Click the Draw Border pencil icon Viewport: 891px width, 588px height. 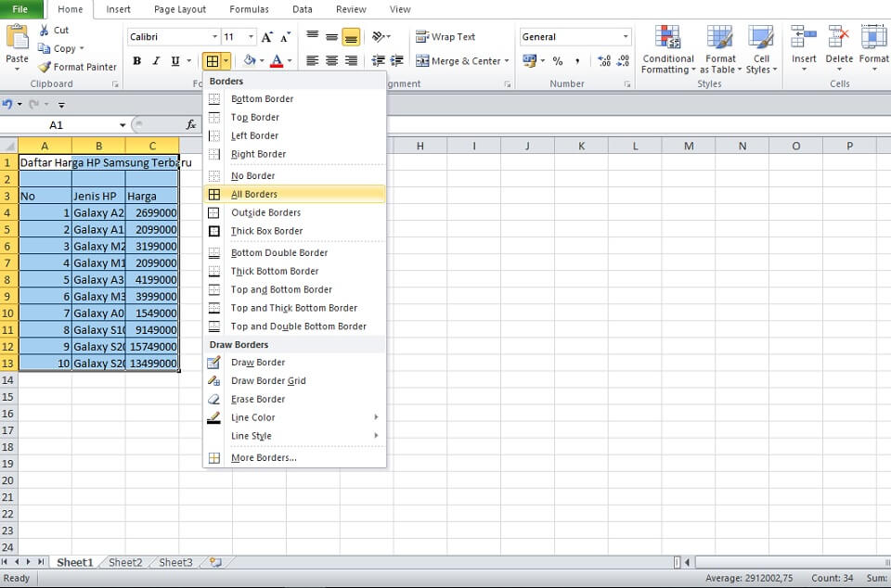click(213, 362)
